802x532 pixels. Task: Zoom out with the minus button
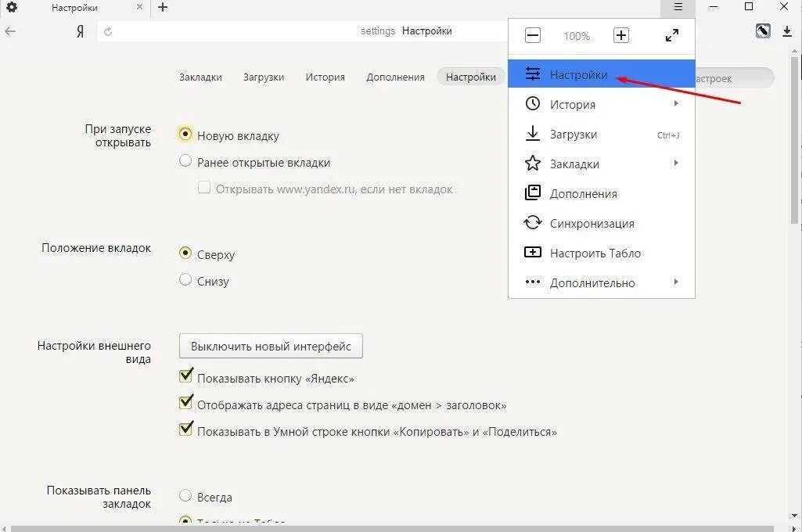coord(533,36)
